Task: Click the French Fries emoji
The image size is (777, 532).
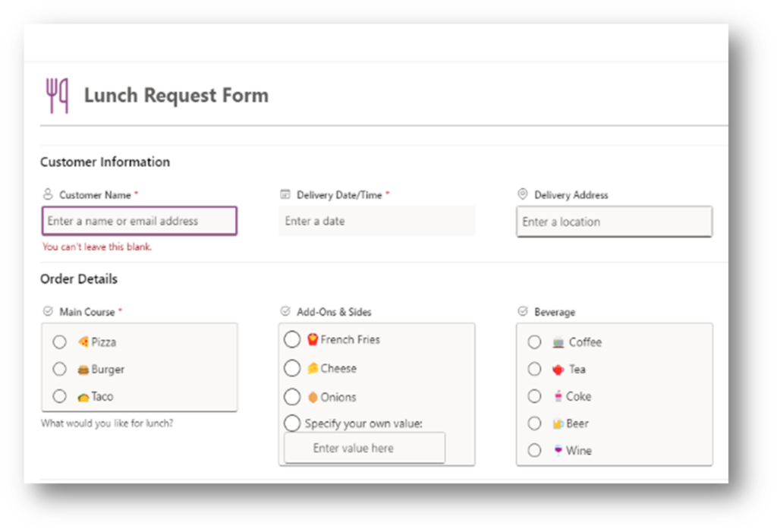Action: coord(312,339)
